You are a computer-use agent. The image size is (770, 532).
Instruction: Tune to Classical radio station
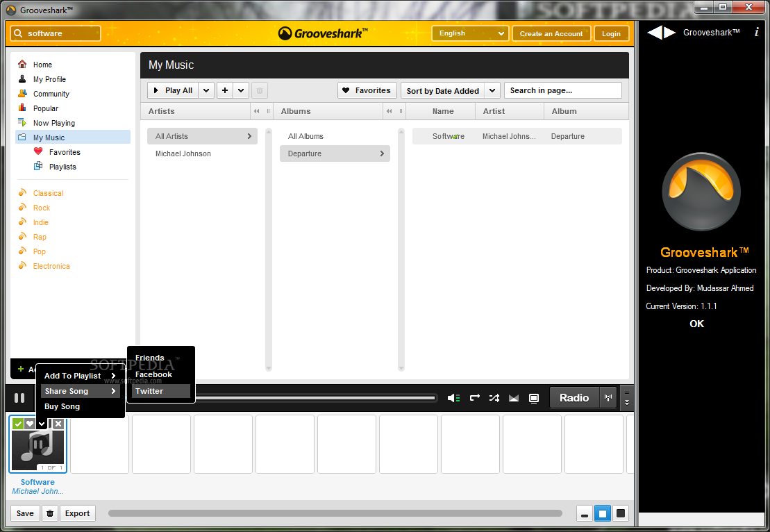pyautogui.click(x=48, y=193)
